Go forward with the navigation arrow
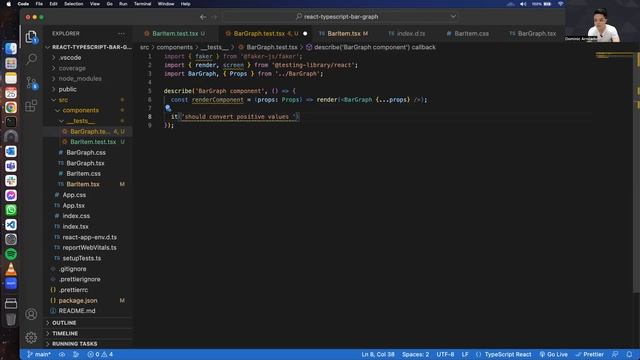 tap(214, 17)
